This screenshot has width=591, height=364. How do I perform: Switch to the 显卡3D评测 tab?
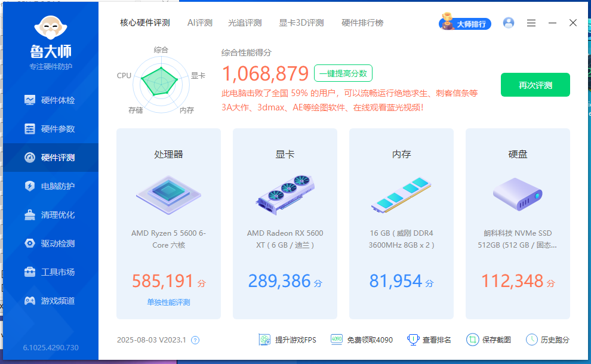[301, 23]
